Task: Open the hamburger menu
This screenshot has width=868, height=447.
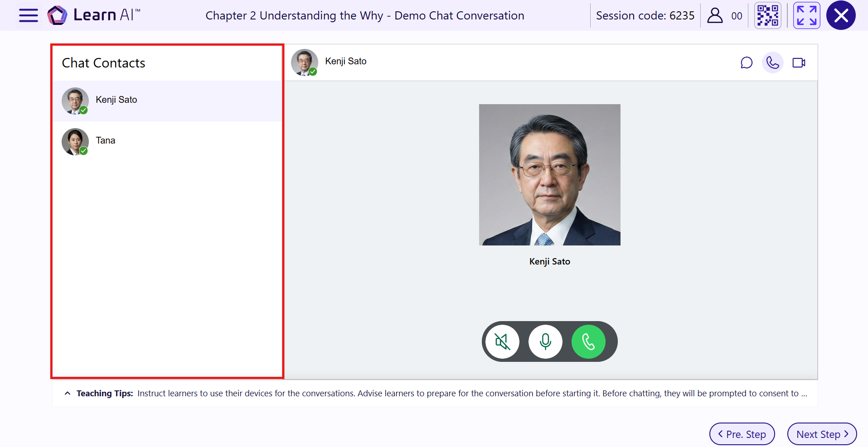Action: pyautogui.click(x=28, y=15)
